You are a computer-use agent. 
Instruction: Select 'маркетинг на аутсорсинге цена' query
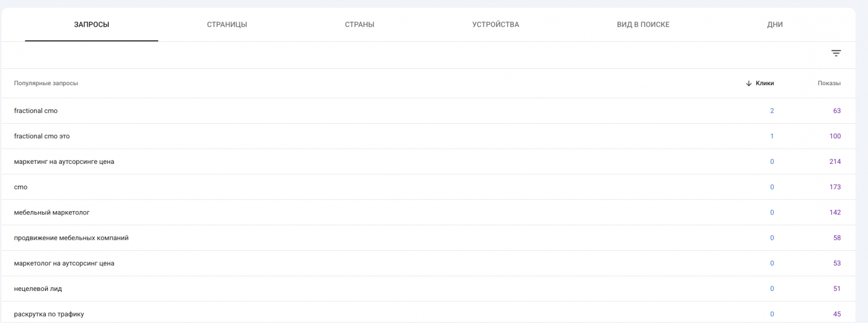[428, 162]
